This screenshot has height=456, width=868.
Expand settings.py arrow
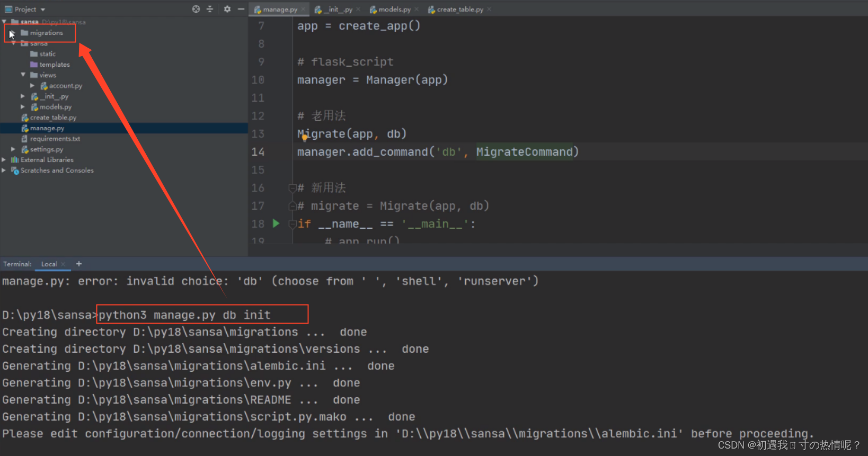point(13,149)
